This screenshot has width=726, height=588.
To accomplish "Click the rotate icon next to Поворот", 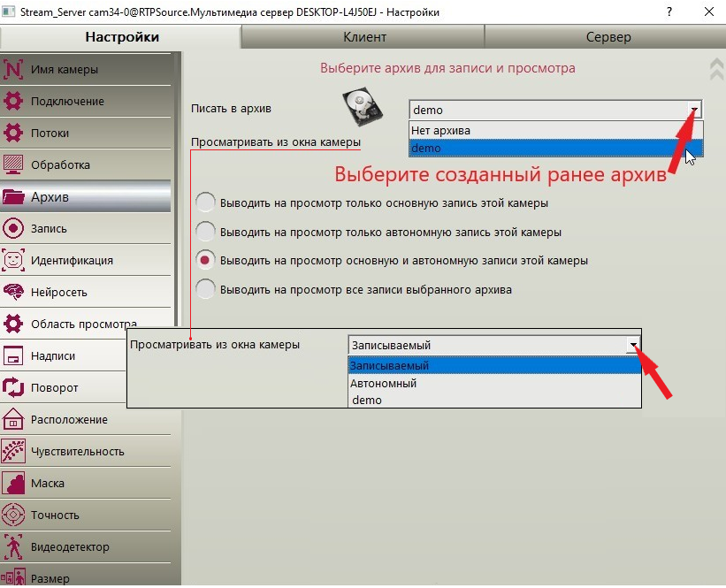I will point(13,387).
